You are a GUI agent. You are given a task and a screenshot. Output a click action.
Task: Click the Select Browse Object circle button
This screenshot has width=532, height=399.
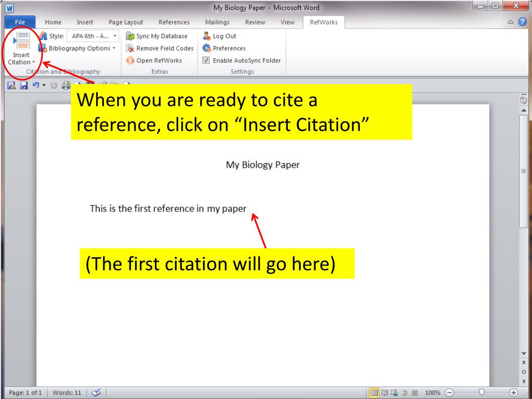click(524, 372)
